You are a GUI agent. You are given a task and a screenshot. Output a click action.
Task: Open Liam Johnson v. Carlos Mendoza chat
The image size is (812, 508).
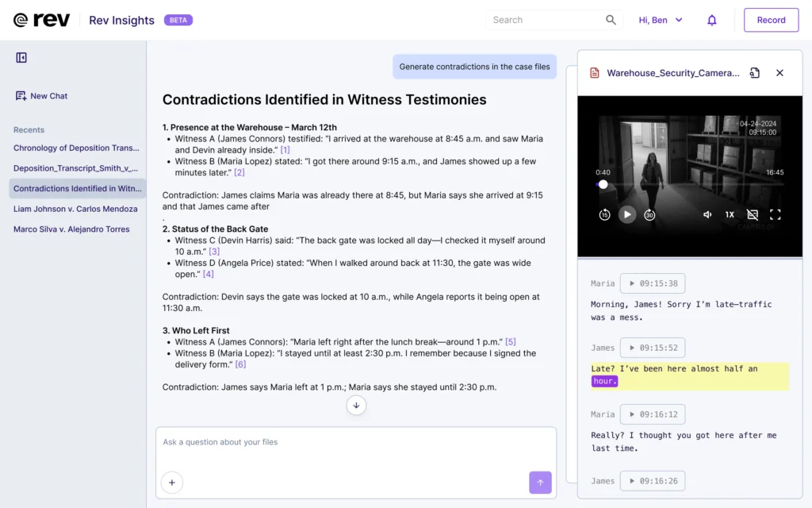click(75, 209)
